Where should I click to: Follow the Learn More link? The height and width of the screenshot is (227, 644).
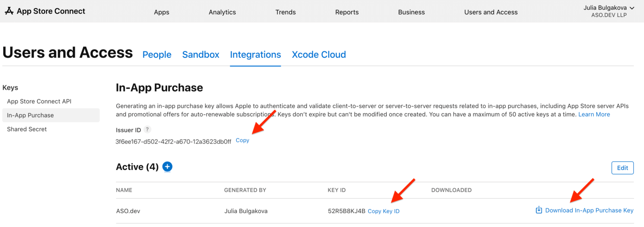594,114
